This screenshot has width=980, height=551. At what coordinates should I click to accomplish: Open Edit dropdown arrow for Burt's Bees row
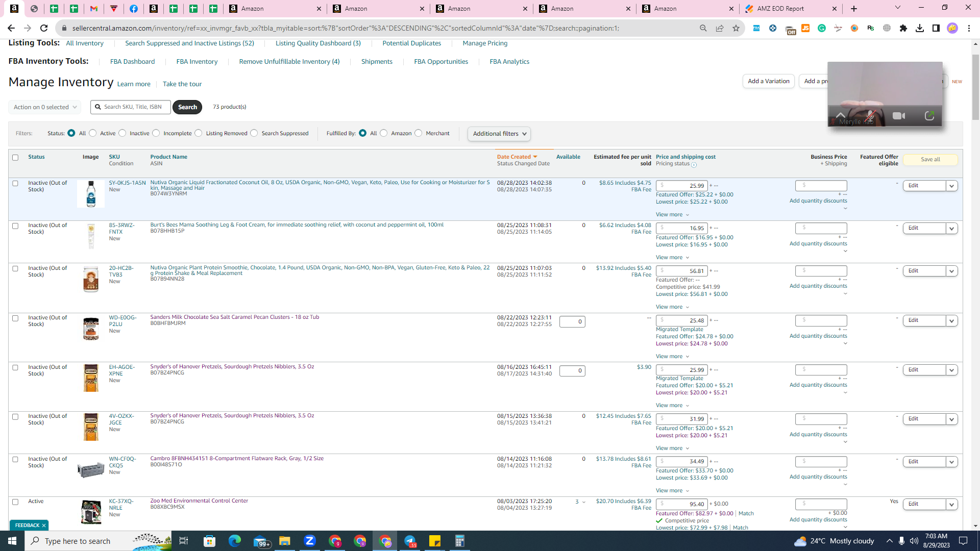pyautogui.click(x=951, y=229)
